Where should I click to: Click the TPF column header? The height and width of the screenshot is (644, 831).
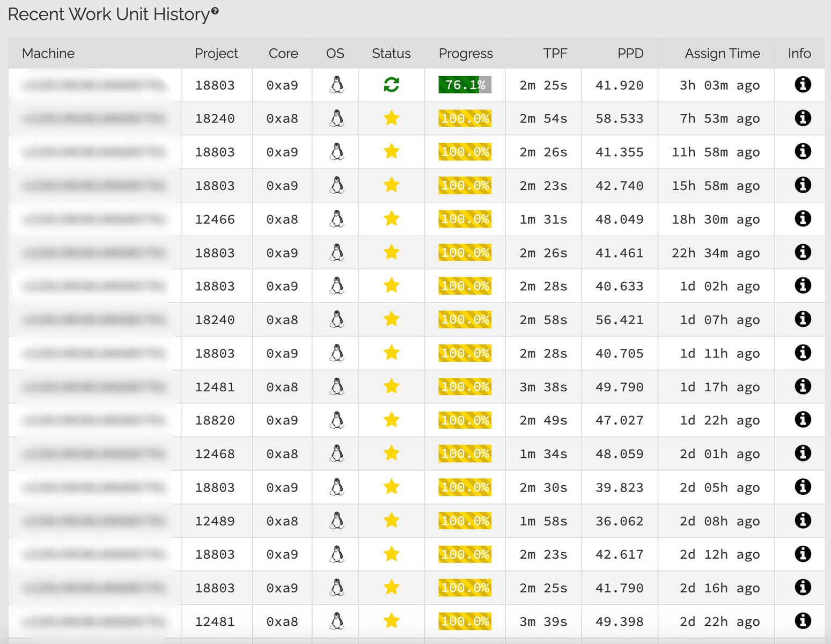(x=555, y=54)
